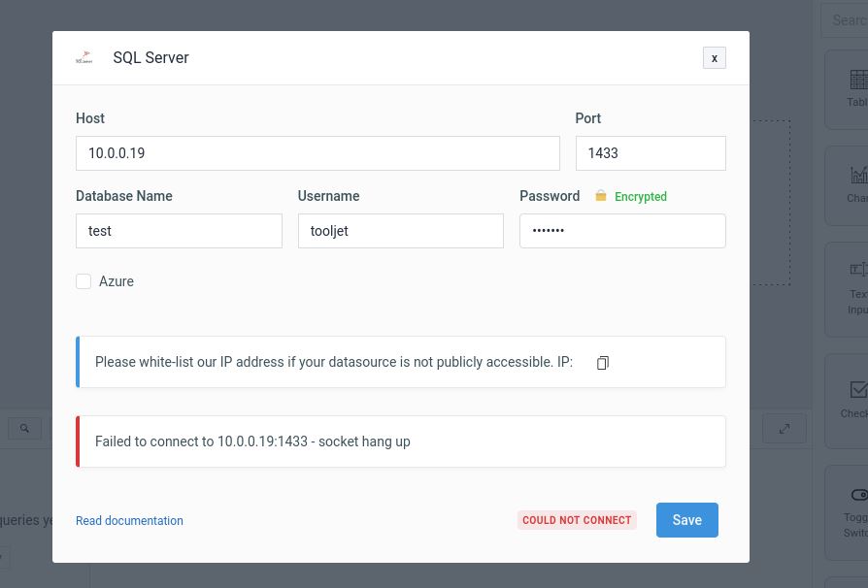This screenshot has width=868, height=588.
Task: Open the Read documentation link
Action: point(129,521)
